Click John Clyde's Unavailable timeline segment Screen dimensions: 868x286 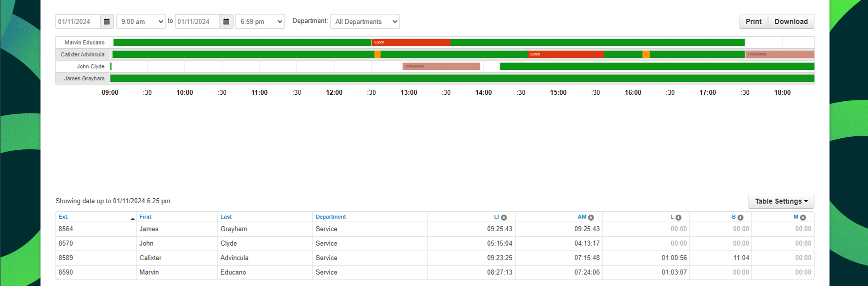[441, 66]
